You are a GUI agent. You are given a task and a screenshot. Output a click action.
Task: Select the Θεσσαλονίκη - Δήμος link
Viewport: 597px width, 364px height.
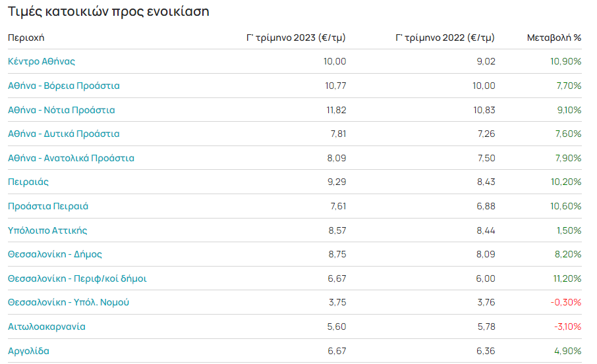(x=55, y=254)
